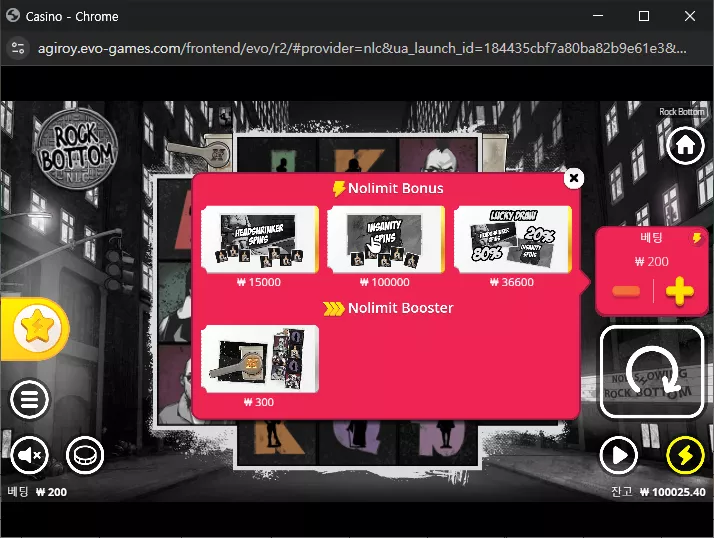Go to the home lobby
Viewport: 714px width, 538px height.
(685, 146)
